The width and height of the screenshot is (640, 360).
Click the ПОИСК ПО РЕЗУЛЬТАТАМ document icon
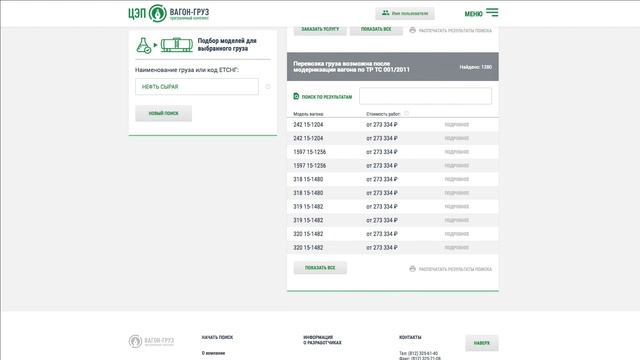click(296, 96)
